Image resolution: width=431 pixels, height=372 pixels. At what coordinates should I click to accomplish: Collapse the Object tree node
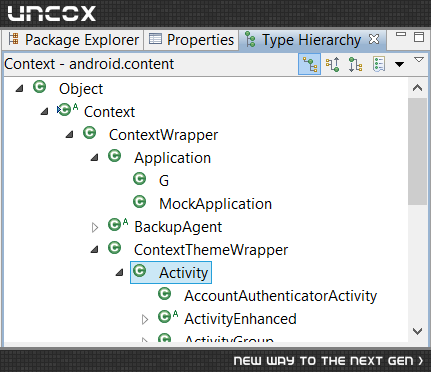click(x=20, y=89)
